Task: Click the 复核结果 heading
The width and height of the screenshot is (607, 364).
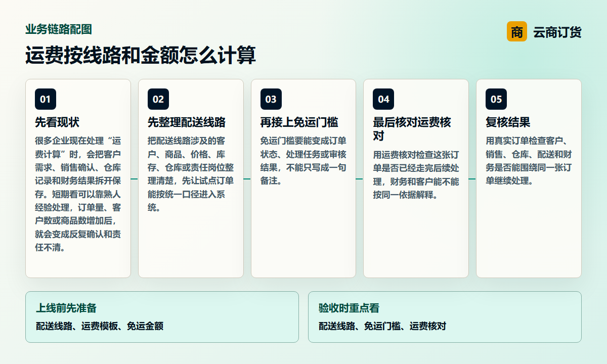Action: 508,122
